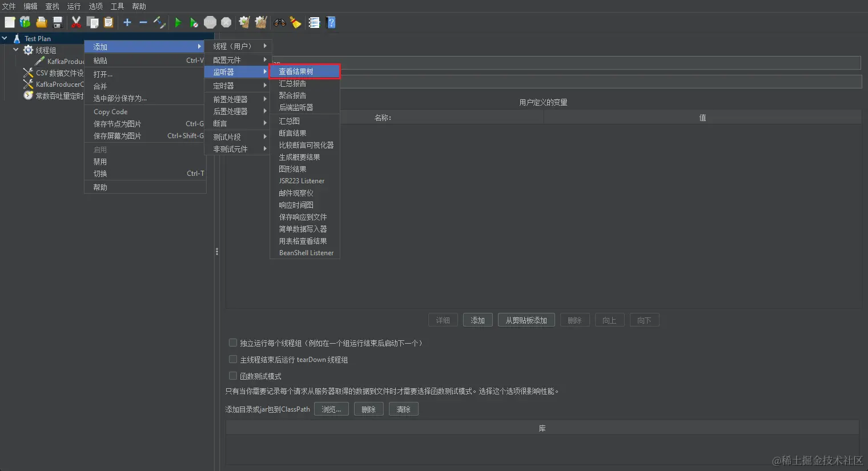Click the New test plan toolbar icon
The width and height of the screenshot is (868, 471).
[x=10, y=22]
